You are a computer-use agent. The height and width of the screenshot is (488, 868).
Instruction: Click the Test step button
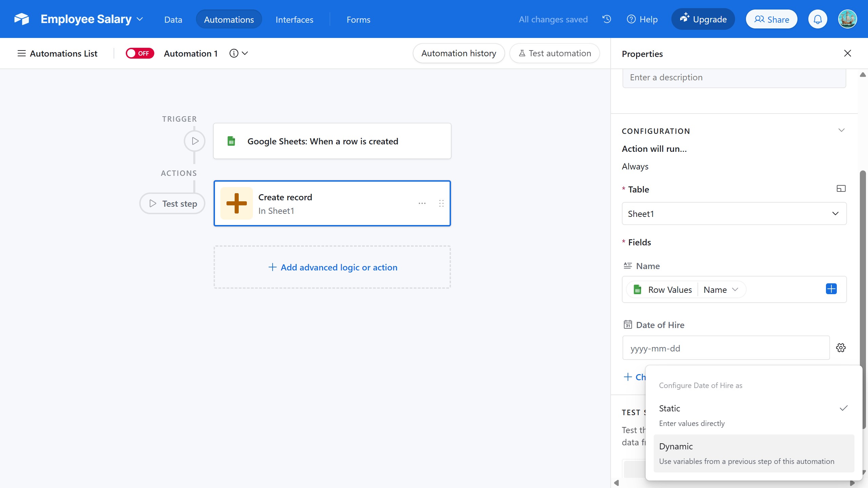tap(172, 203)
